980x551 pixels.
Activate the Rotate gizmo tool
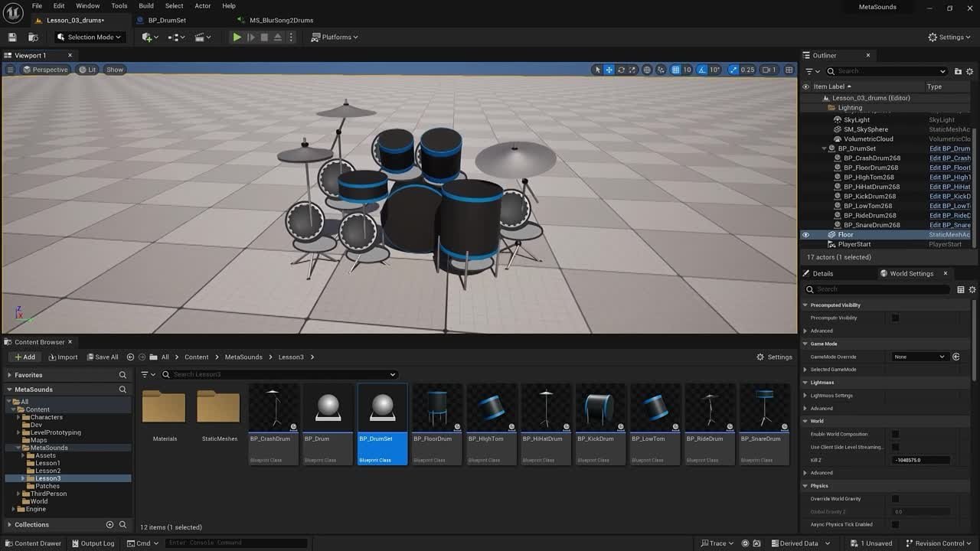(x=621, y=70)
